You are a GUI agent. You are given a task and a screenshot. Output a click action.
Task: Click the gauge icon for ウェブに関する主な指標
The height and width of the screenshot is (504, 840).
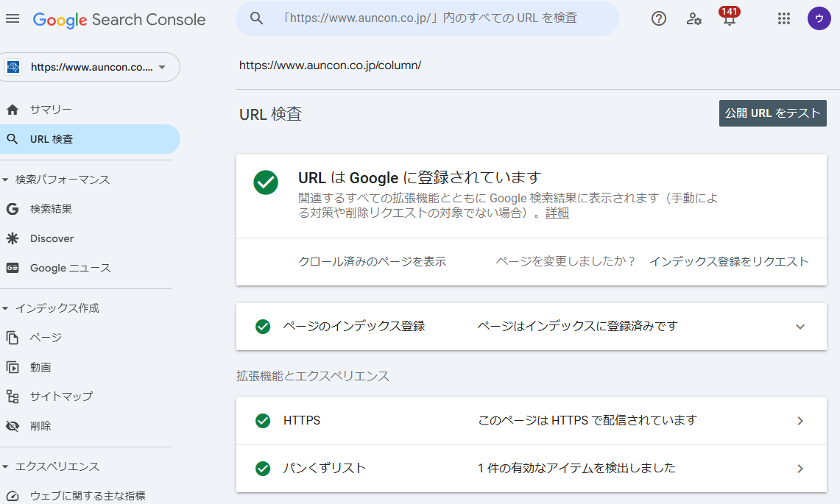tap(13, 496)
